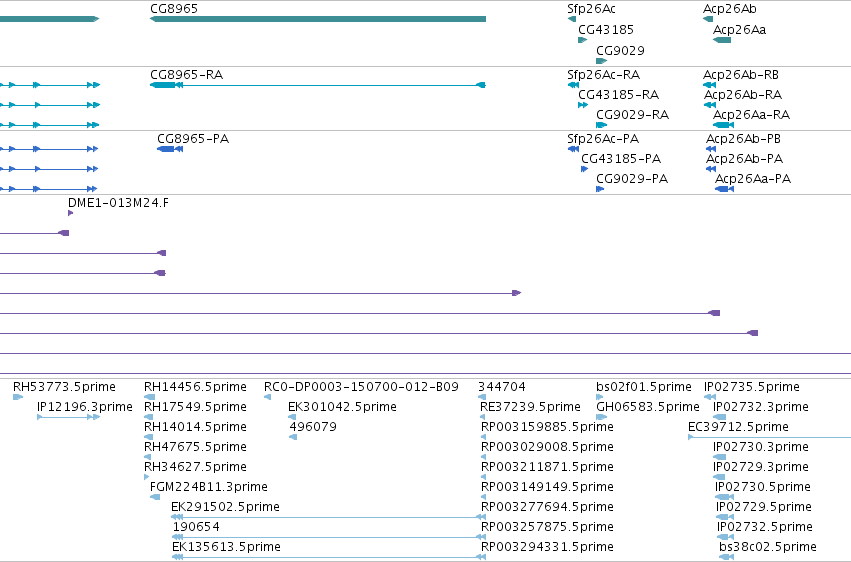Click the CG8965-RA transcript label
851x562 pixels.
coord(186,74)
